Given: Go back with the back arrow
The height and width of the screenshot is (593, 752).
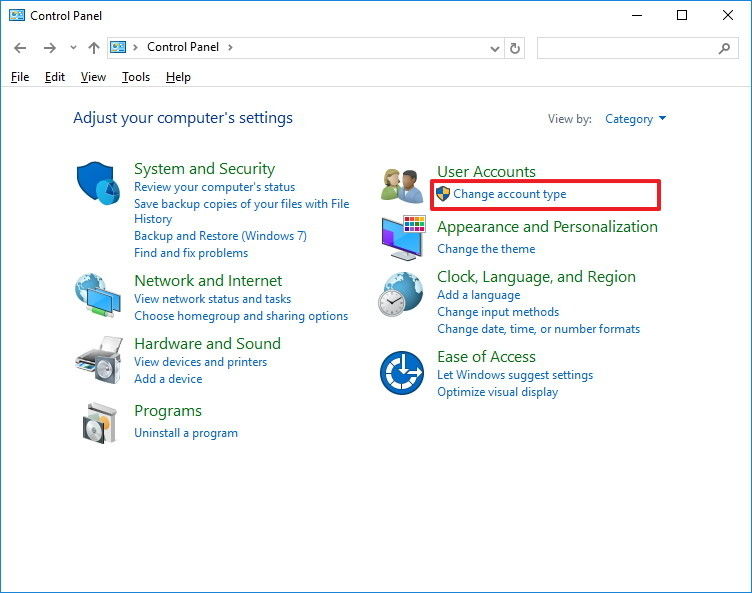Looking at the screenshot, I should [20, 47].
